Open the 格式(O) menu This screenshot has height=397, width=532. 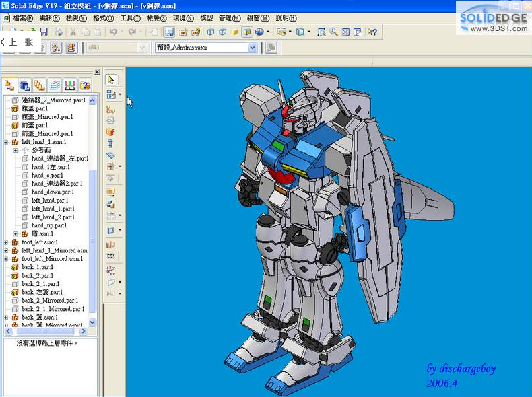104,18
